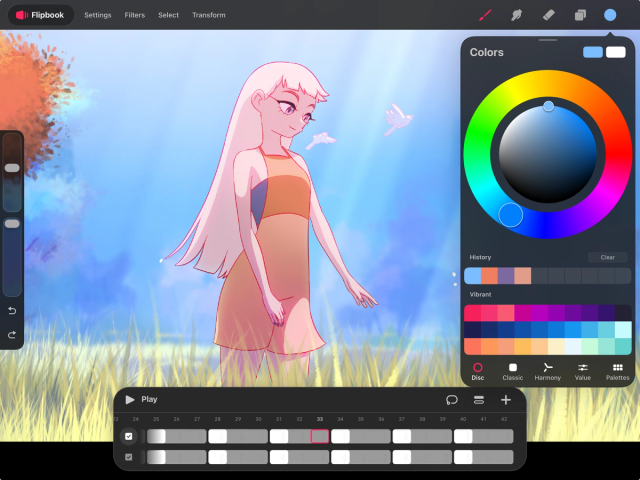The height and width of the screenshot is (480, 640).
Task: Select the smudge tool icon
Action: [x=516, y=15]
